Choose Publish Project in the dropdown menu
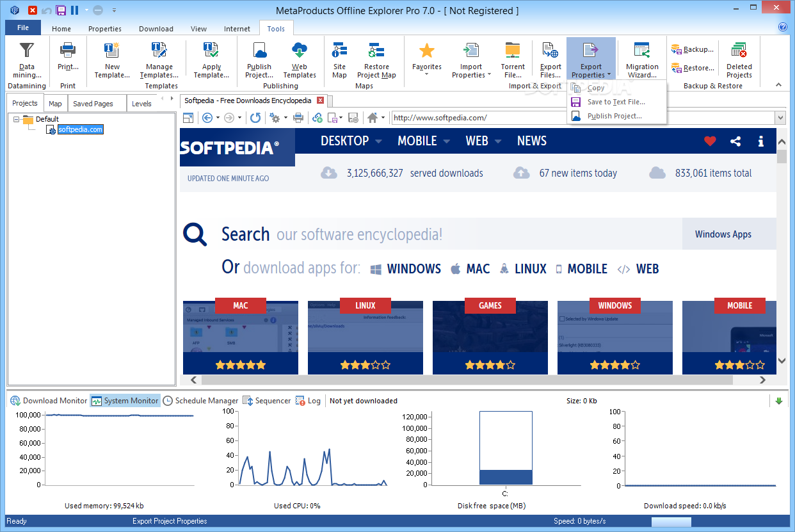Screen dimensions: 795x532 [616, 116]
